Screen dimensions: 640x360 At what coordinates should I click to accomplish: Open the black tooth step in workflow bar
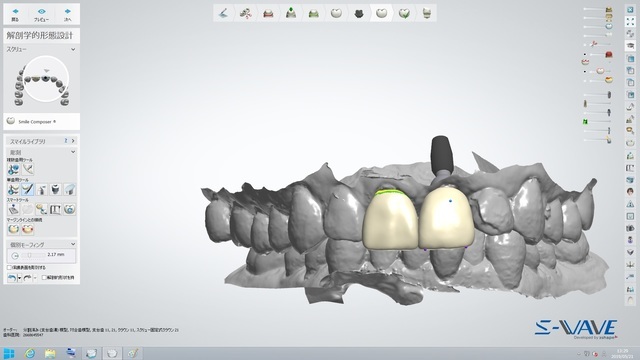coord(358,13)
